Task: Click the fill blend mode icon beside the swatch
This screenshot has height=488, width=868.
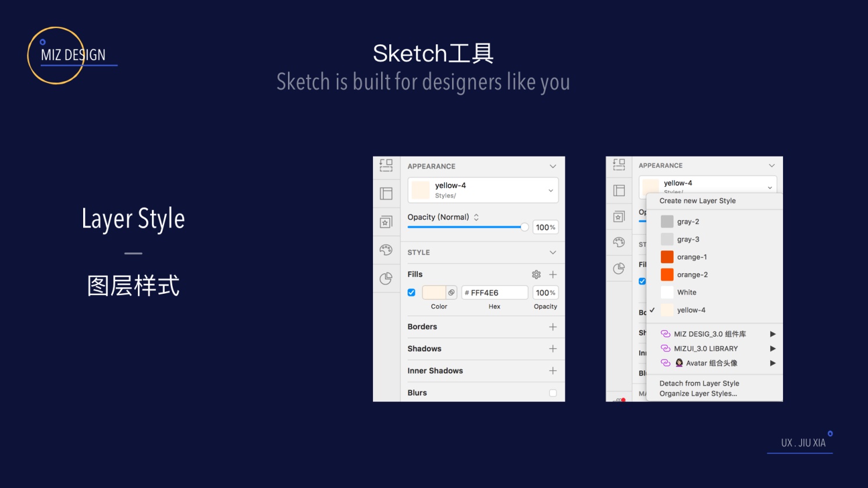Action: (451, 293)
